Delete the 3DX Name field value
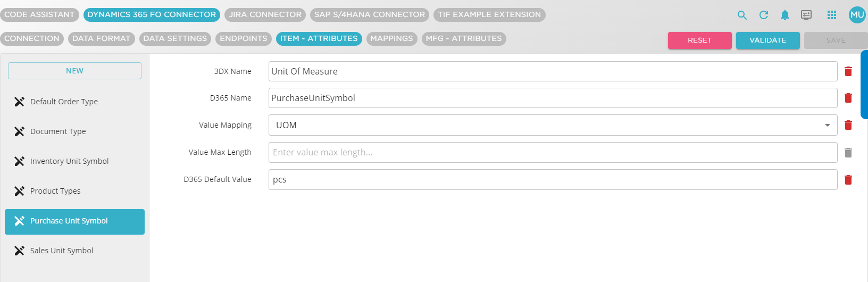Viewport: 868px width, 282px height. [x=848, y=71]
